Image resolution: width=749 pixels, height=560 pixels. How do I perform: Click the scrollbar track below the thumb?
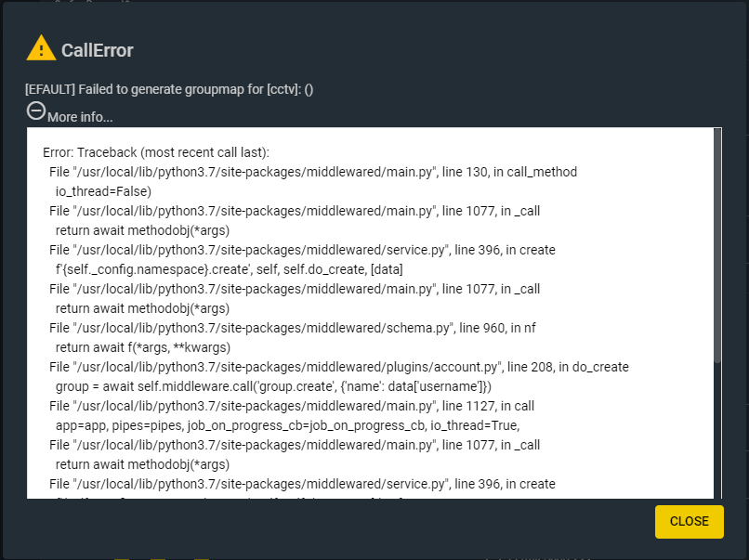point(717,430)
